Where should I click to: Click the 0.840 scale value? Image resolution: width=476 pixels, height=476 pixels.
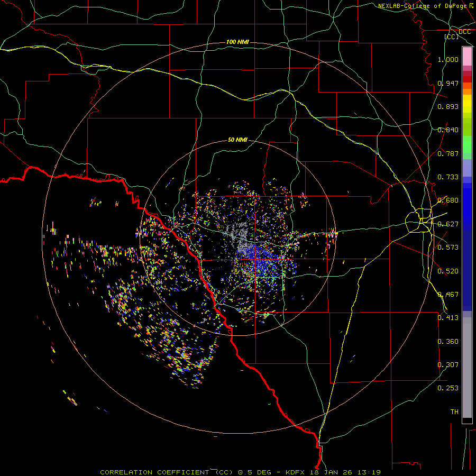(x=448, y=130)
